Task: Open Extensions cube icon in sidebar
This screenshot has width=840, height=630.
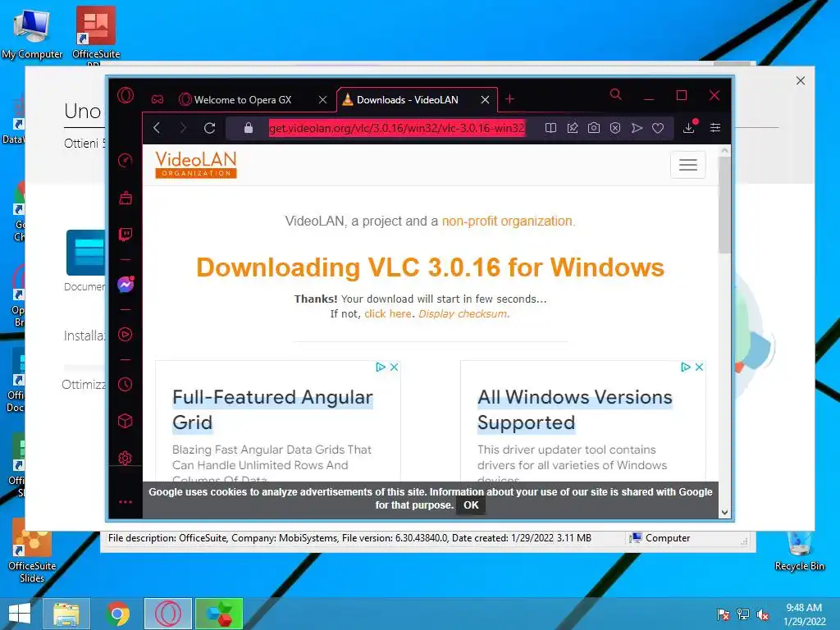Action: [x=126, y=421]
